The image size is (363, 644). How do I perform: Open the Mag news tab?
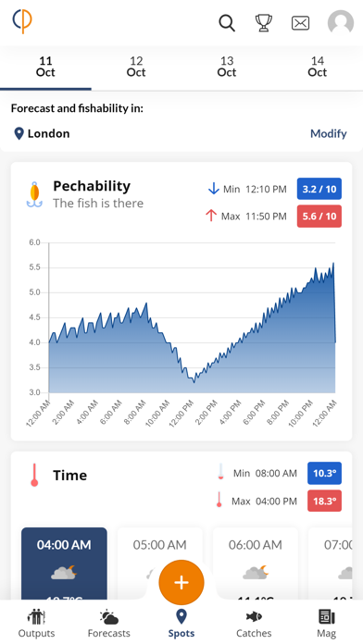[326, 623]
